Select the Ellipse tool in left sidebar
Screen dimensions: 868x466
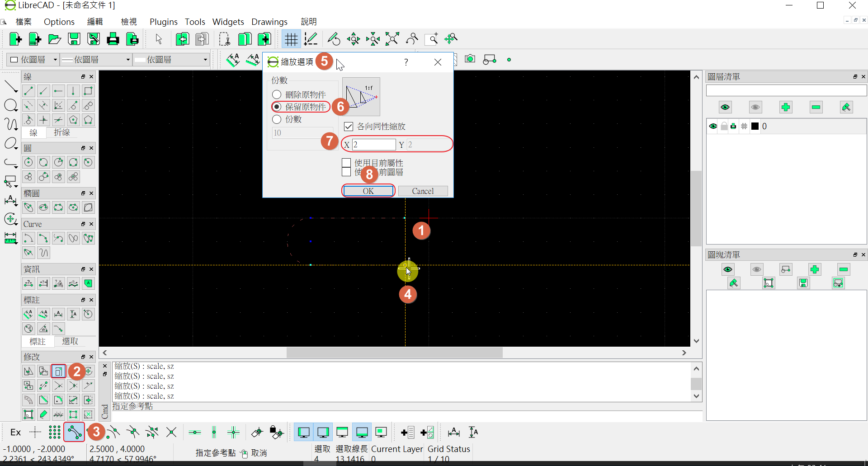click(10, 144)
